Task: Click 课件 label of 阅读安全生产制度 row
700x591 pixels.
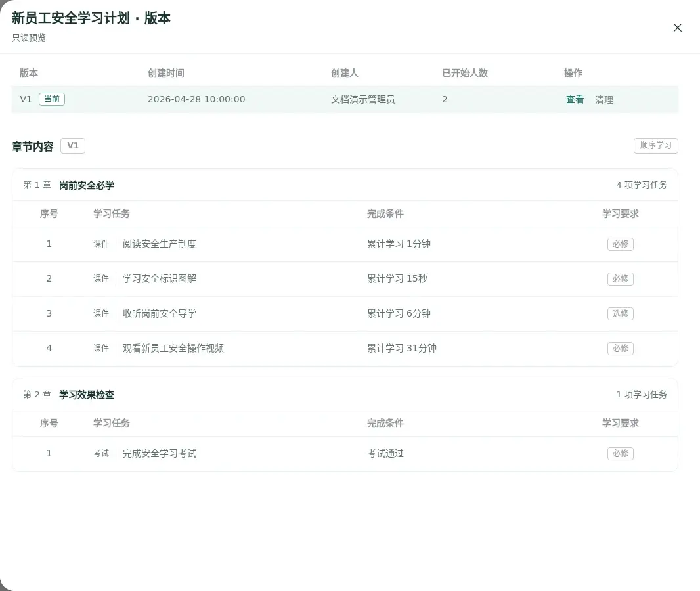Action: click(x=101, y=244)
